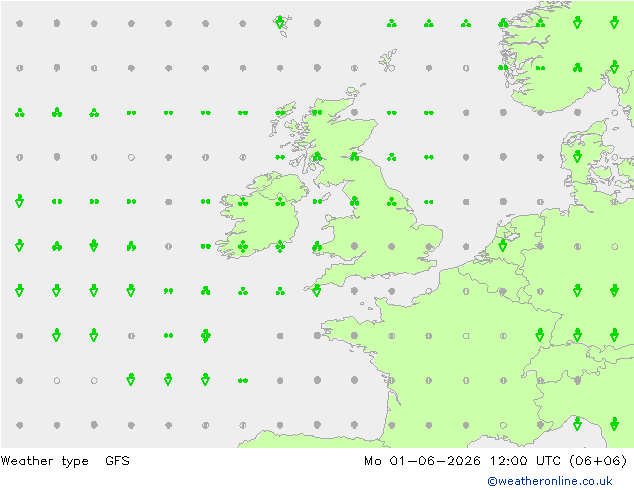Click the "Weather type" caption text
Image resolution: width=634 pixels, height=490 pixels.
click(x=44, y=461)
